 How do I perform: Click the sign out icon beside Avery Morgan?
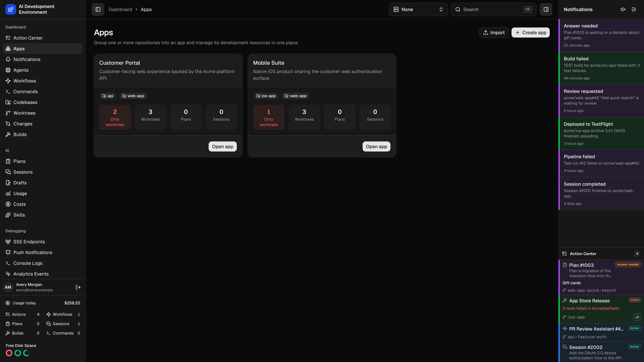[x=78, y=287]
